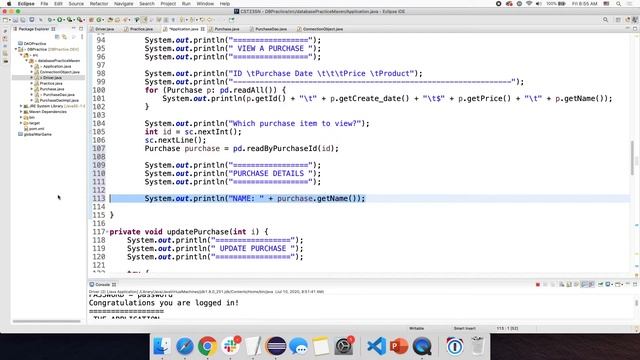The height and width of the screenshot is (360, 640).
Task: Expand Application.java in Package Explorer
Action: (31, 66)
